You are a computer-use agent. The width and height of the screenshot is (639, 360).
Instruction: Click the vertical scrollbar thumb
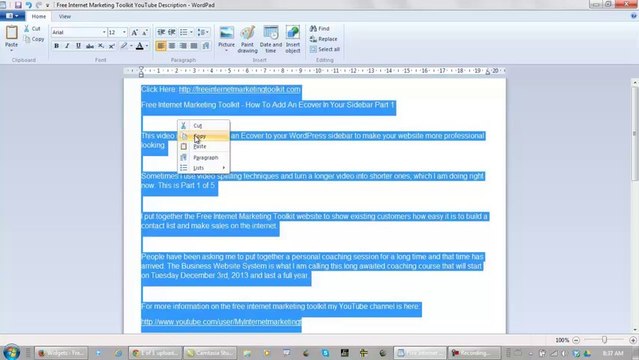coord(634,133)
